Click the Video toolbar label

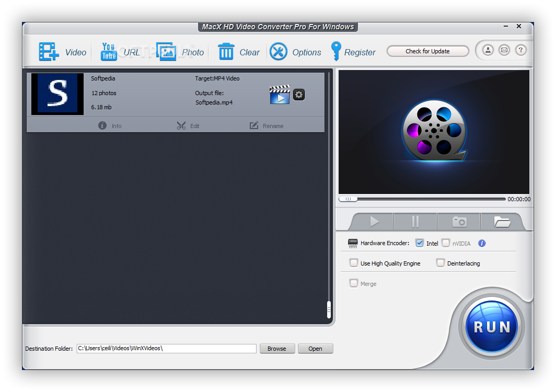coord(76,52)
